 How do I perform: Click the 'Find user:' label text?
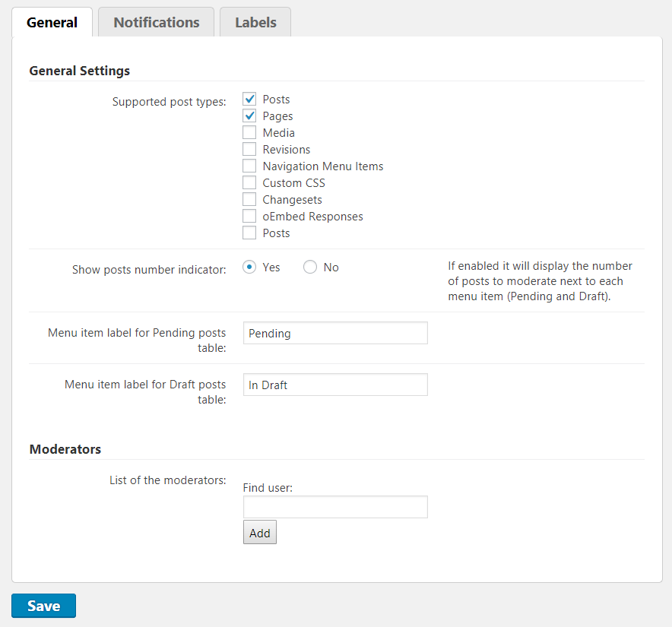268,488
